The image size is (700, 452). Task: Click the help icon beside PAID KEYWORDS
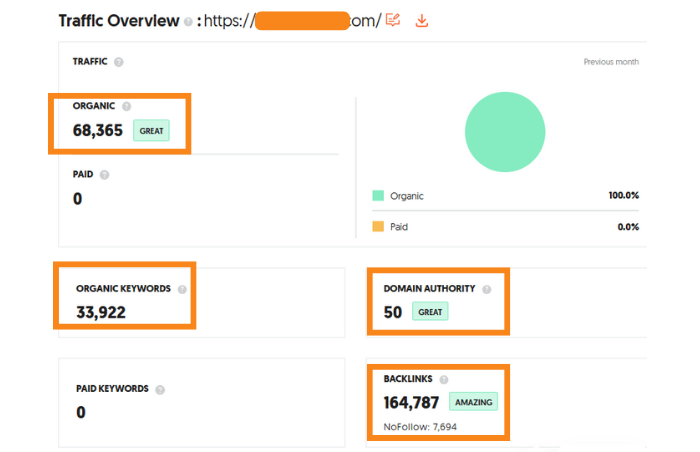tap(160, 389)
